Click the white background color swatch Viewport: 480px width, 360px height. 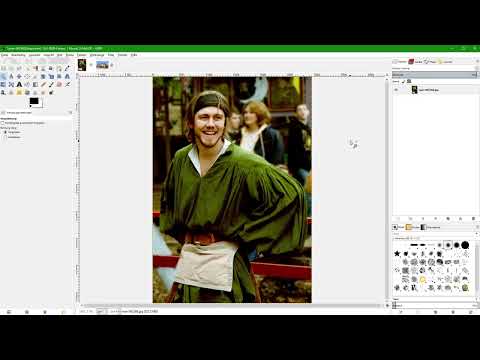[x=41, y=106]
